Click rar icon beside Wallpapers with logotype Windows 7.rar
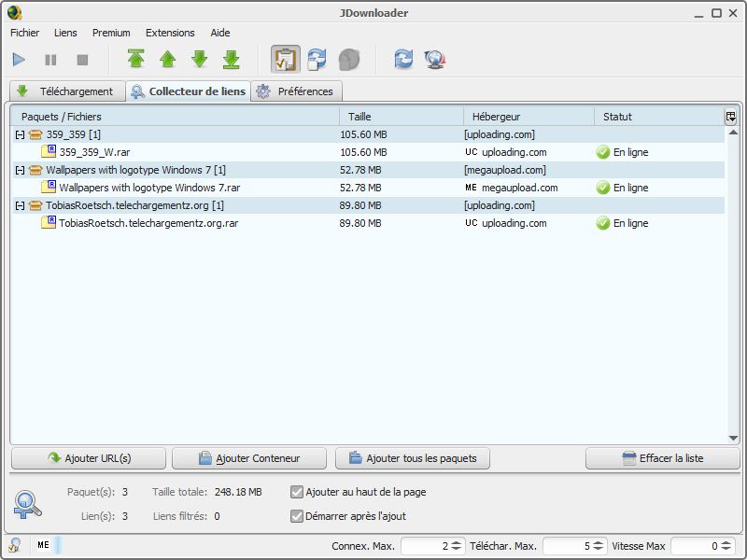This screenshot has width=747, height=560. point(49,187)
